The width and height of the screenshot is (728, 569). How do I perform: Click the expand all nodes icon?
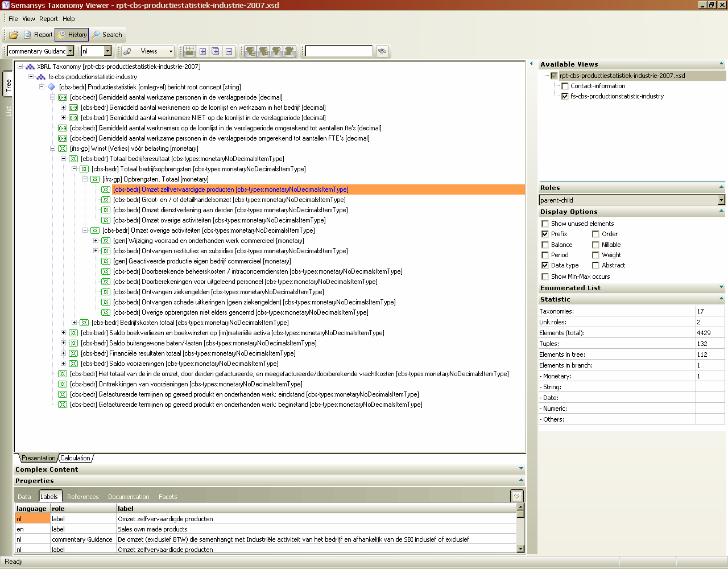216,51
